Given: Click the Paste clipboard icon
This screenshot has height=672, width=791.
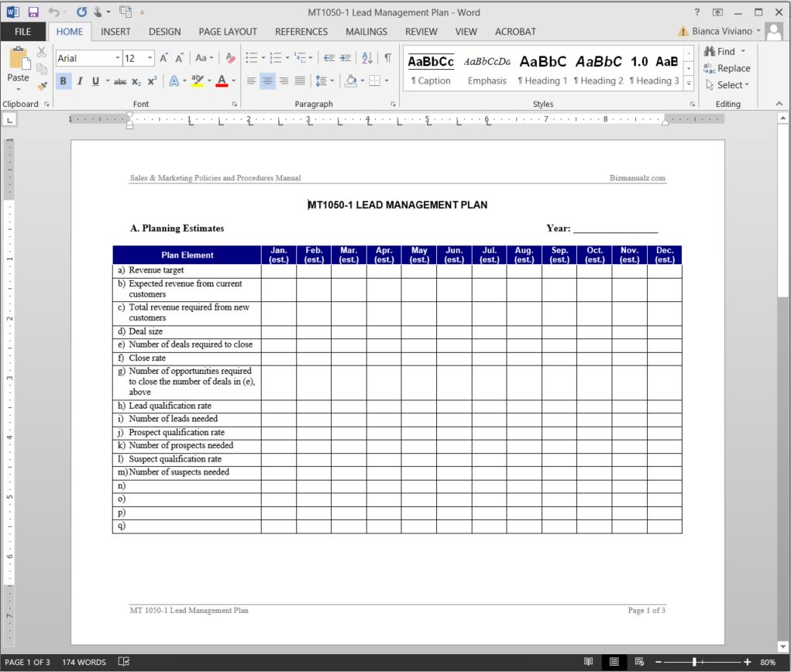Looking at the screenshot, I should 19,59.
